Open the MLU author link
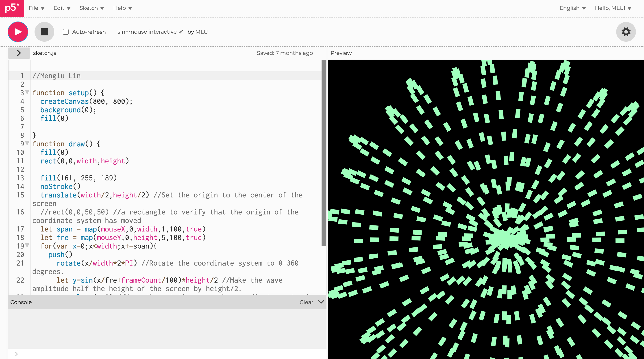 tap(202, 32)
